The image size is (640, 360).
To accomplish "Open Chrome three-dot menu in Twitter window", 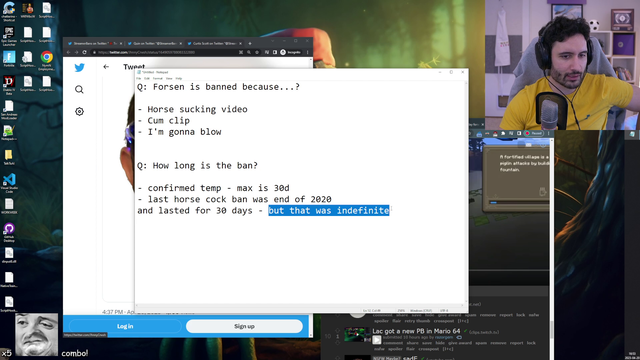I will tap(307, 52).
